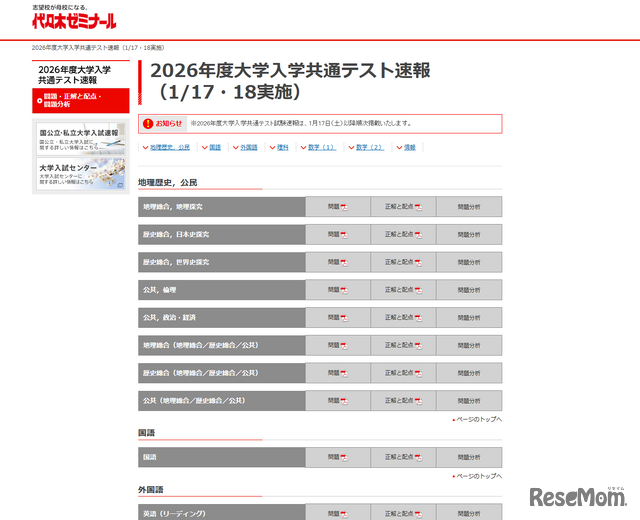640x520 pixels.
Task: Open 正解と配点 PDF for 歴史総合，世界史探究
Action: (x=403, y=262)
